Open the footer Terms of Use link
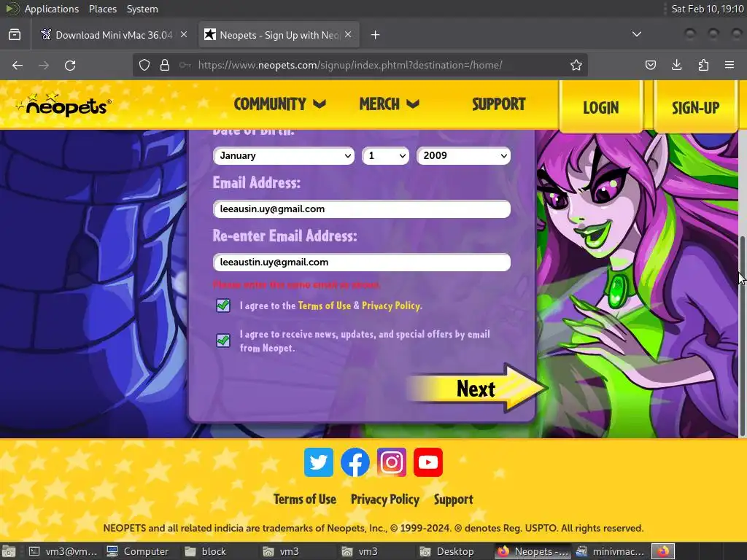 coord(305,499)
